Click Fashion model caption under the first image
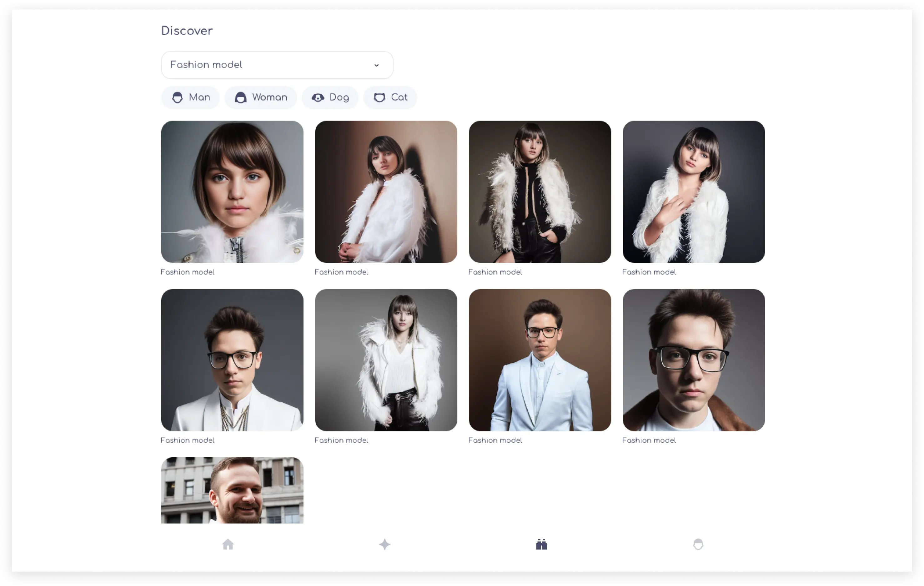This screenshot has height=586, width=924. pyautogui.click(x=188, y=272)
